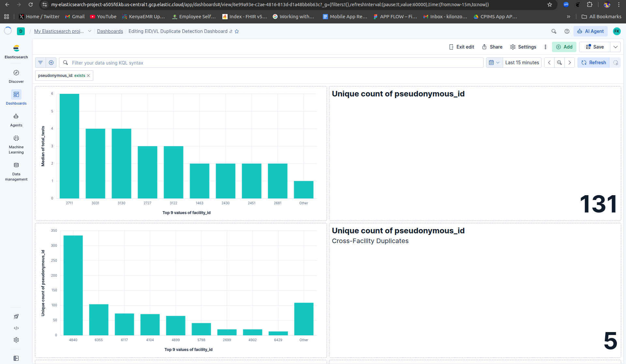Expand the Save options dropdown arrow

tap(615, 47)
